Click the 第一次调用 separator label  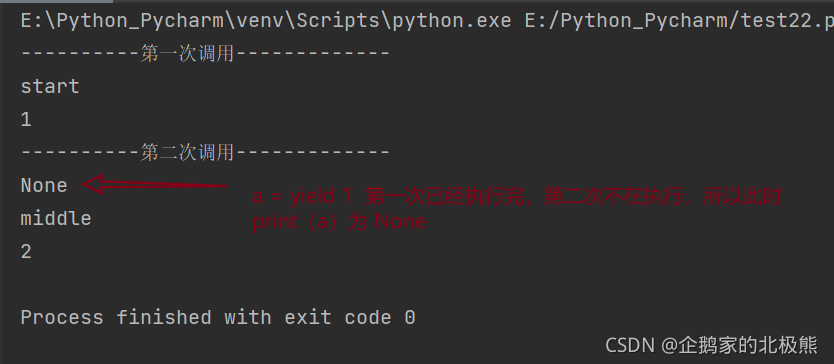point(187,53)
